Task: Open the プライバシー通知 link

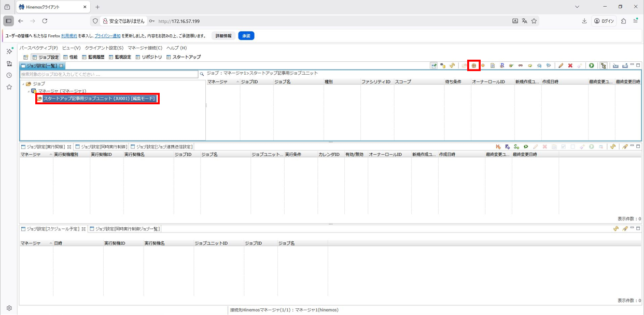Action: (x=107, y=36)
